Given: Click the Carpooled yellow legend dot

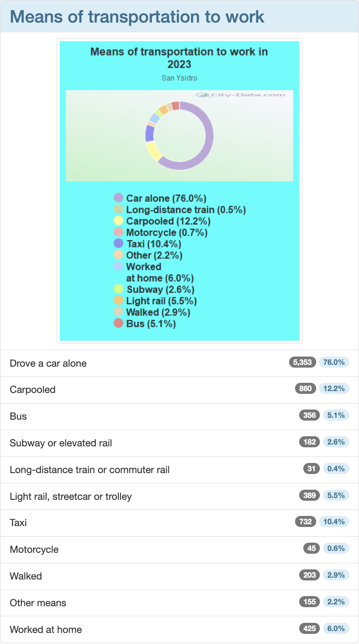Looking at the screenshot, I should [x=118, y=221].
